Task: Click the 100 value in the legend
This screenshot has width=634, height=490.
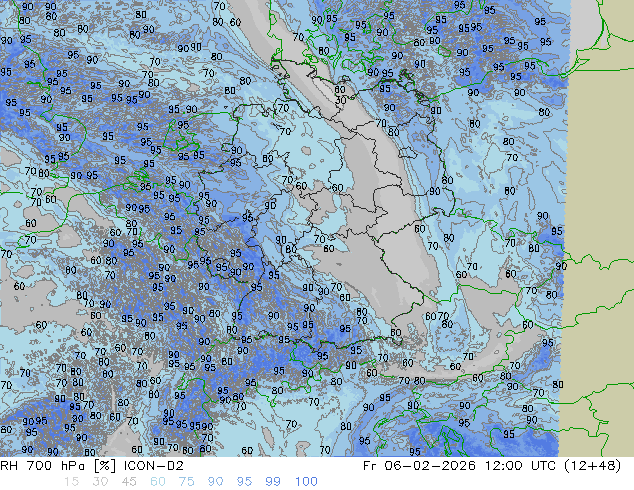Action: [306, 482]
